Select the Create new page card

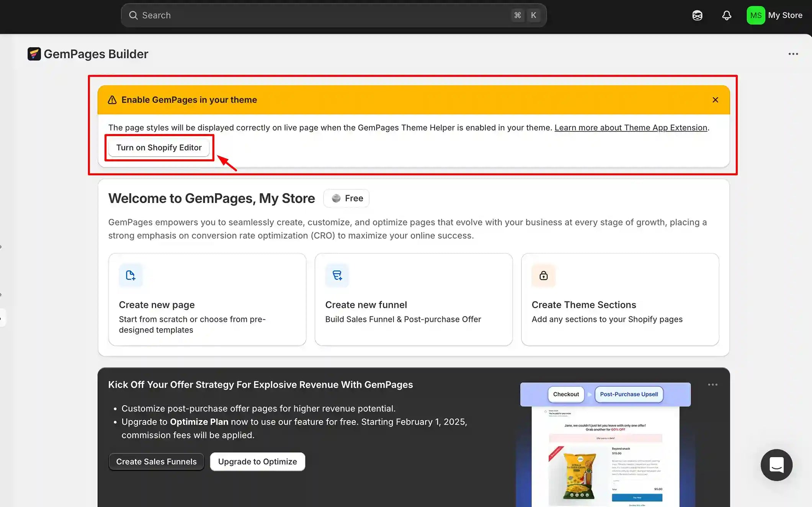click(207, 299)
